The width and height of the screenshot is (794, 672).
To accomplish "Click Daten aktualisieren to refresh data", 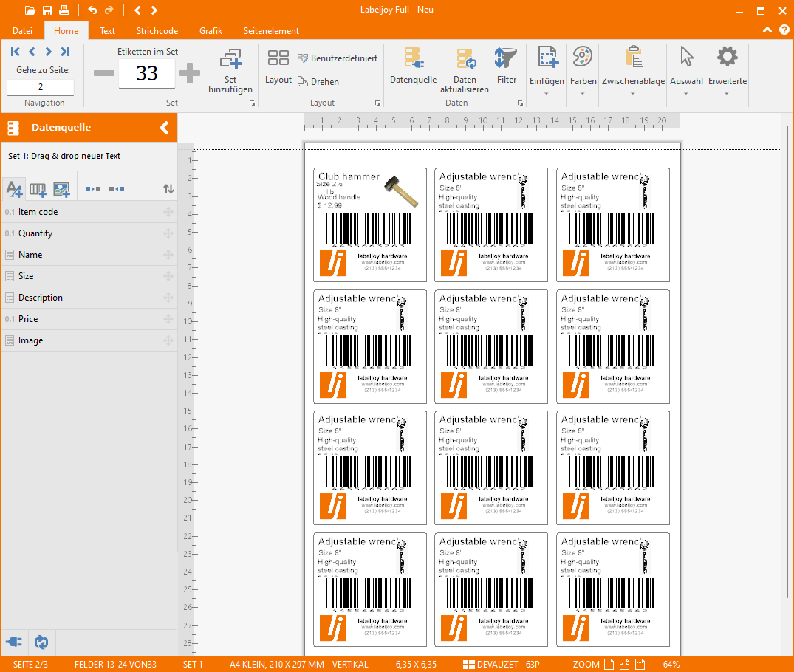I will pos(465,71).
